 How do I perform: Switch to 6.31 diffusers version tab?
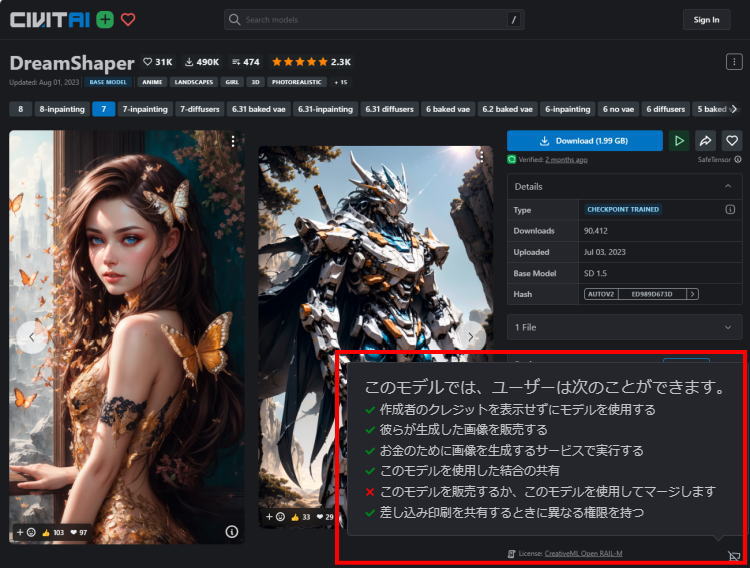coord(389,109)
